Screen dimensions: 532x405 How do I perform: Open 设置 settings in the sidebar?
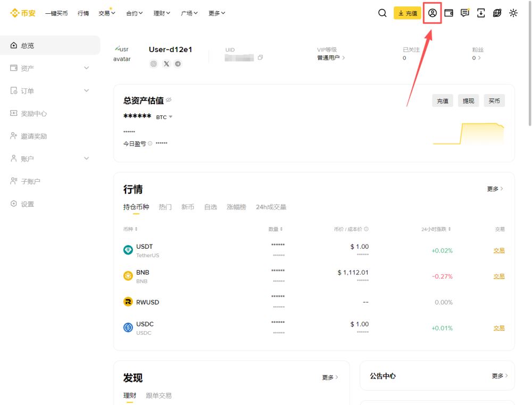27,204
